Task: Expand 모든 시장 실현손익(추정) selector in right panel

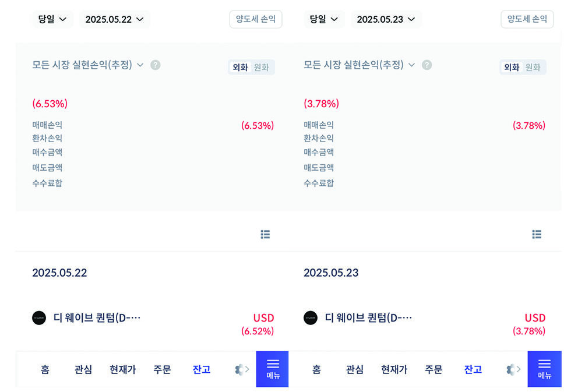Action: coord(359,65)
